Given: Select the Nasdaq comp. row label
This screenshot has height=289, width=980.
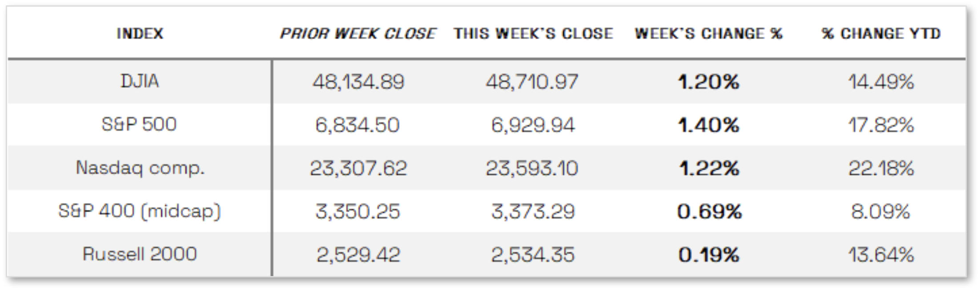Looking at the screenshot, I should pyautogui.click(x=140, y=168).
